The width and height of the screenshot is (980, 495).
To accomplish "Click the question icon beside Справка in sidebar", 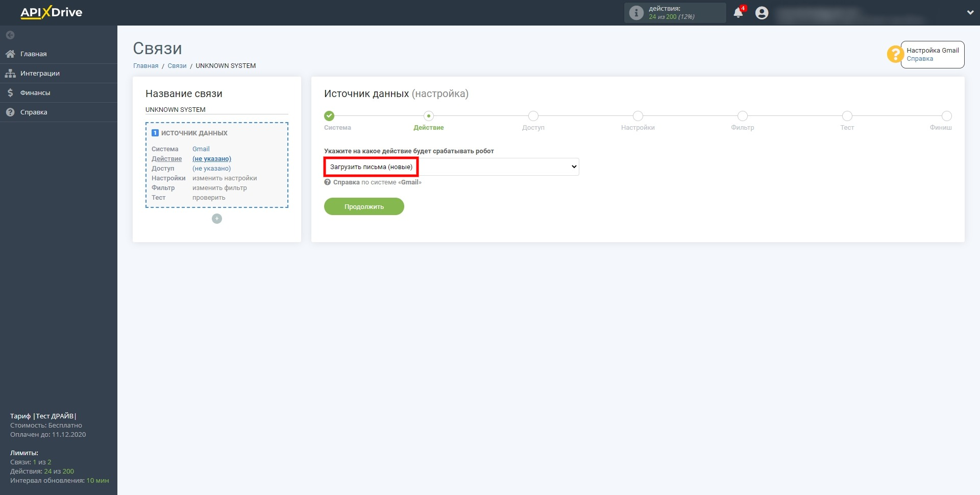I will coord(10,112).
